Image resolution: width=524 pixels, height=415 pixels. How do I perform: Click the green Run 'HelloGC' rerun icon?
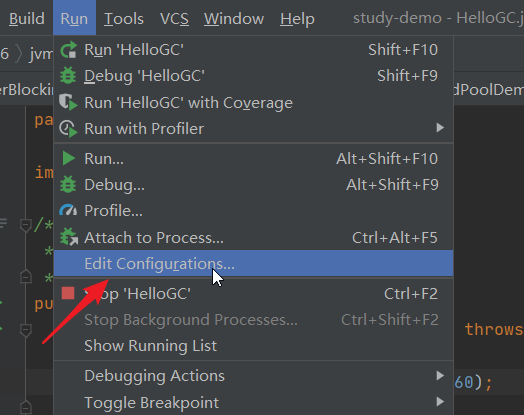(69, 50)
